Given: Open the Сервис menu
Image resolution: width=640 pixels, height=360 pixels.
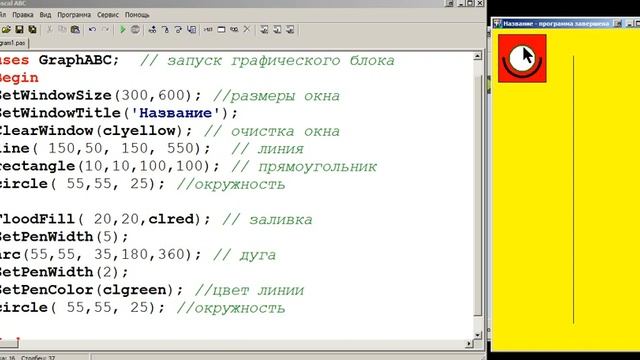Looking at the screenshot, I should click(x=108, y=15).
